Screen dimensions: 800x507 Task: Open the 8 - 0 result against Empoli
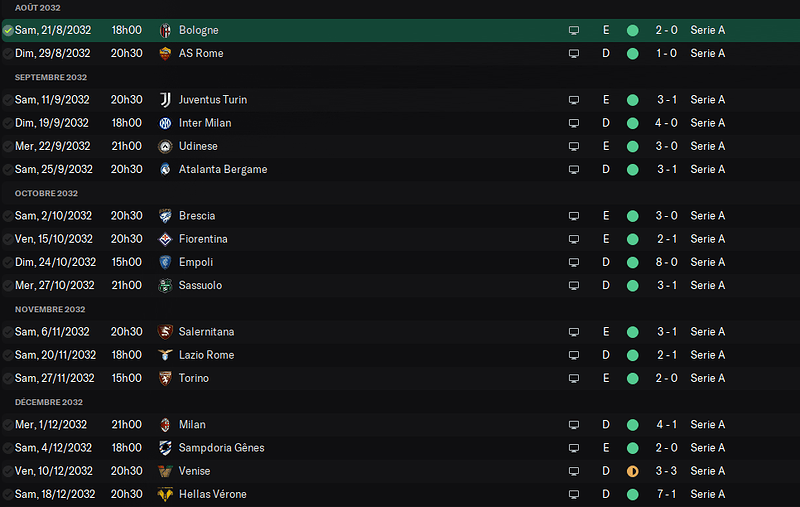click(x=666, y=262)
